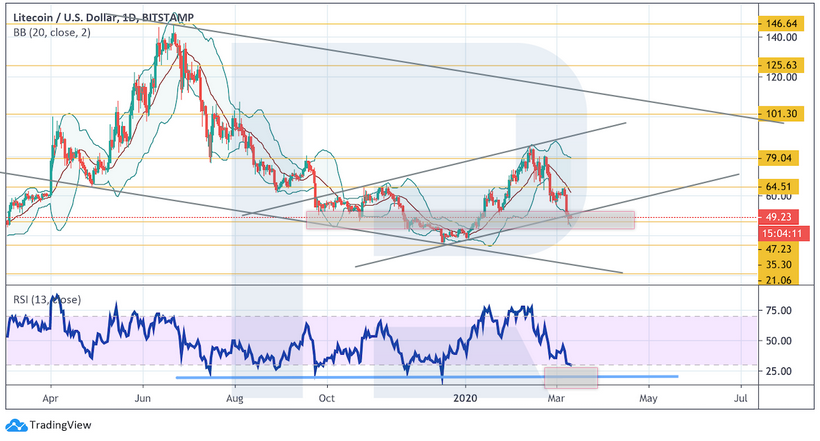820x441 pixels.
Task: Click the TradingView cloud logo icon
Action: click(x=16, y=424)
